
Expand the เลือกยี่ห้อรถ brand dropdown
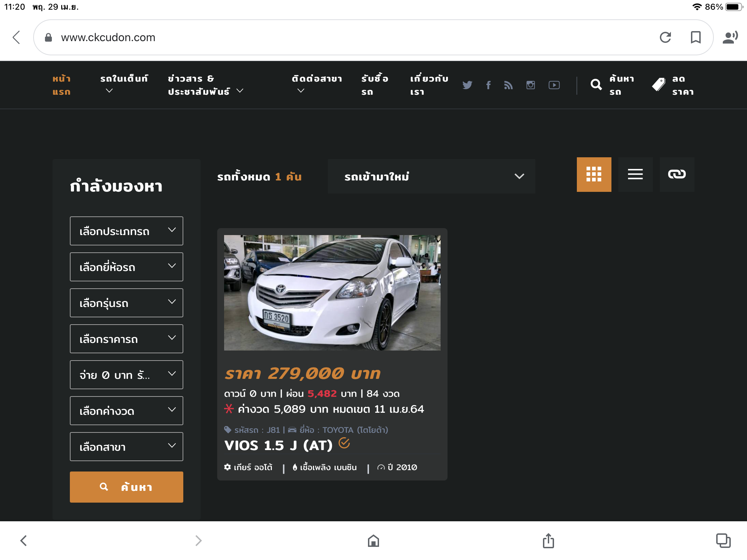coord(126,267)
